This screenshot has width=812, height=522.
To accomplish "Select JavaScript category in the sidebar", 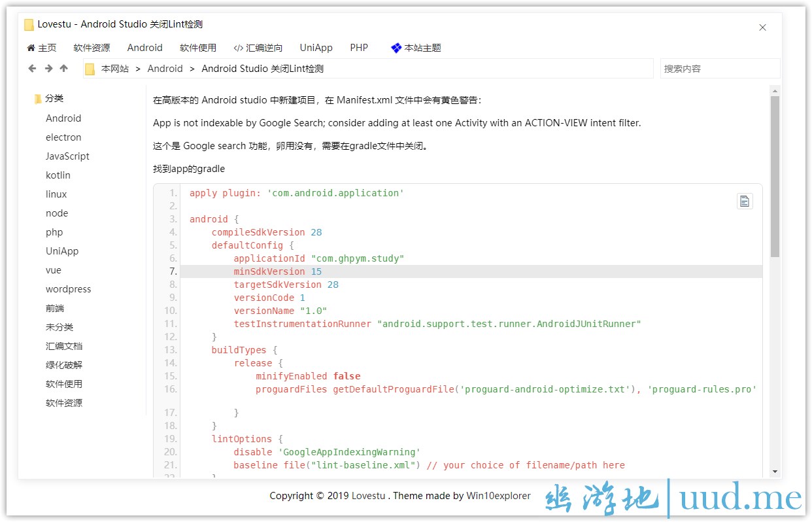I will 67,156.
